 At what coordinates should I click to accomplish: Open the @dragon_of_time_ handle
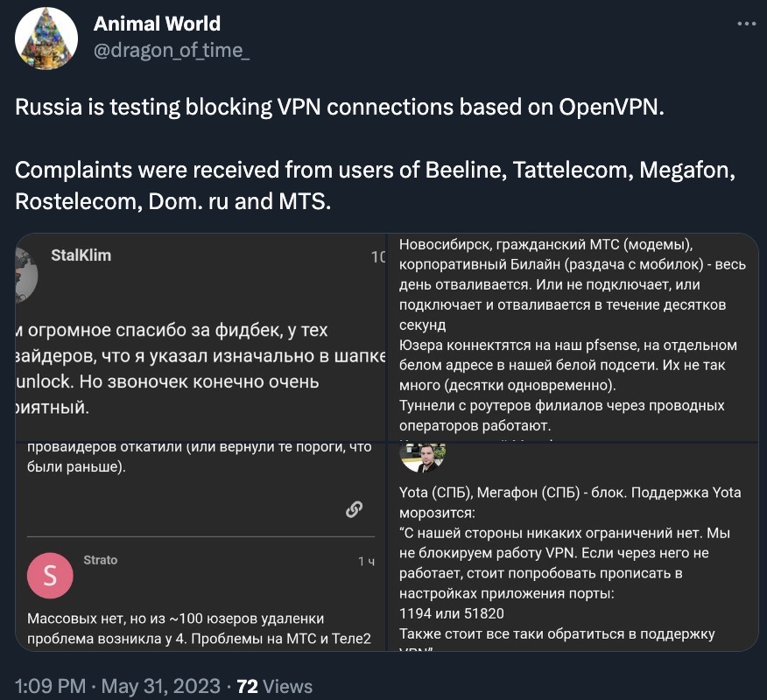[172, 50]
